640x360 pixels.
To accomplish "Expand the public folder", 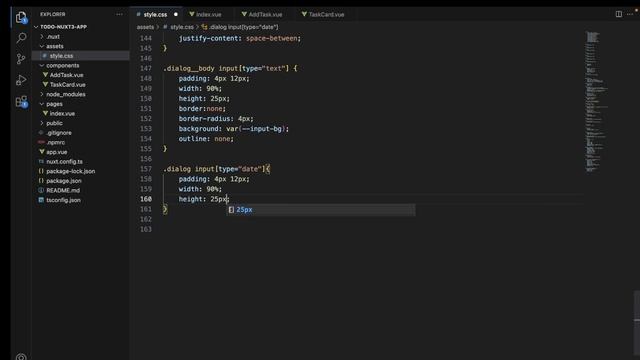I will [x=54, y=123].
